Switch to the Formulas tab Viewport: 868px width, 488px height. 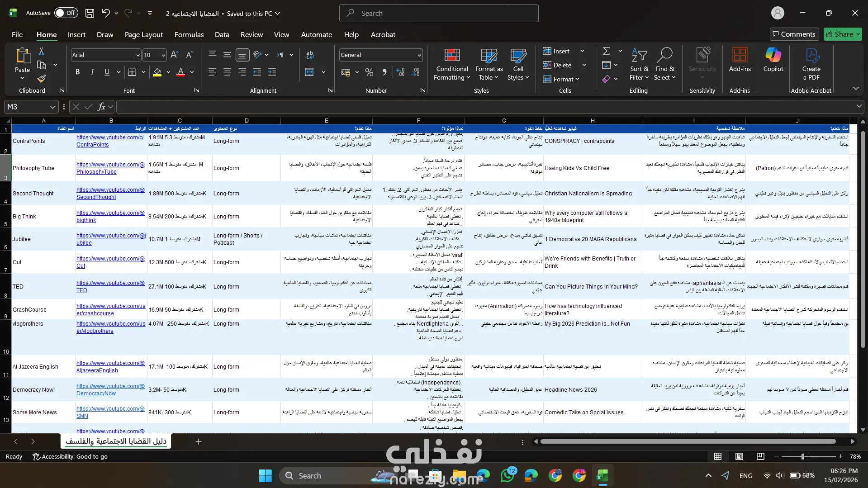(189, 34)
